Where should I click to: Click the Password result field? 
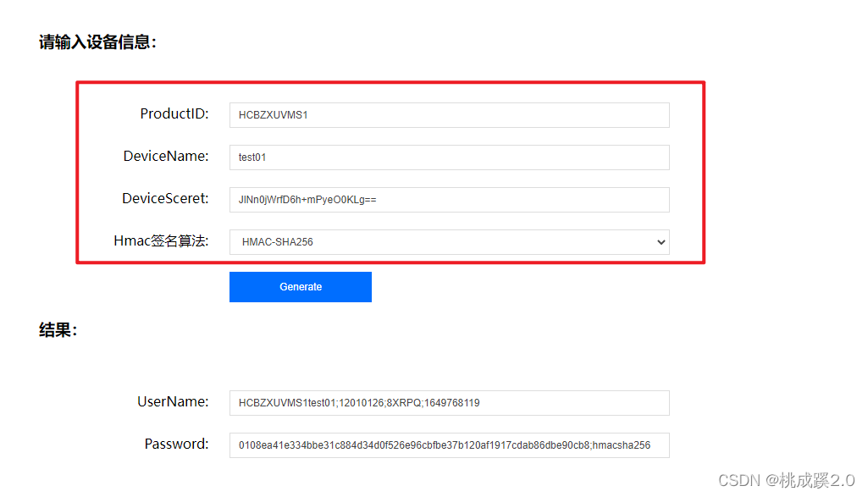tap(449, 445)
